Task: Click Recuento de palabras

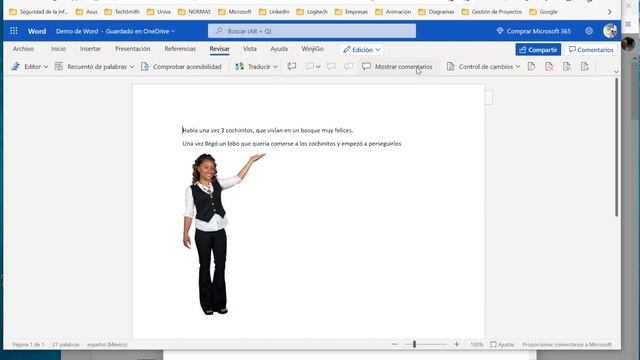Action: [x=91, y=67]
